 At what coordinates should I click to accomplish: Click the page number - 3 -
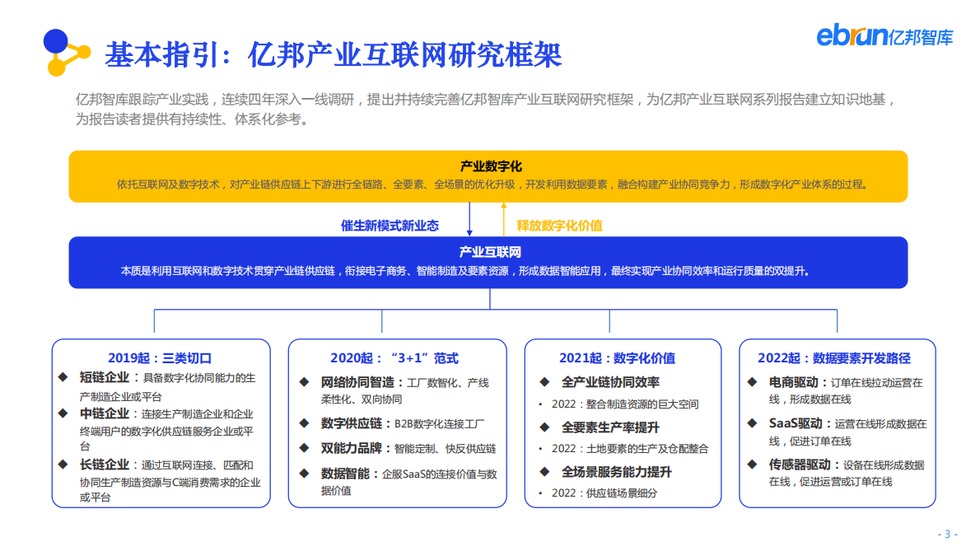(x=948, y=534)
